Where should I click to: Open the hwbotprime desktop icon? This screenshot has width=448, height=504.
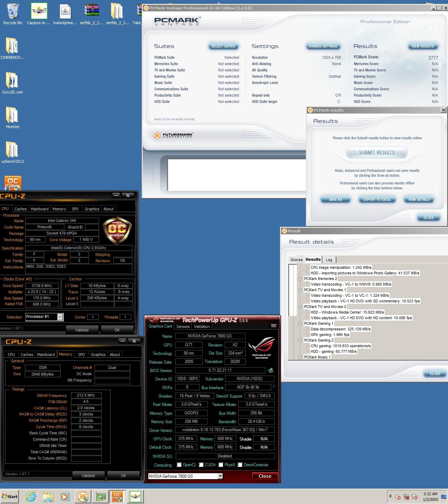(x=65, y=14)
